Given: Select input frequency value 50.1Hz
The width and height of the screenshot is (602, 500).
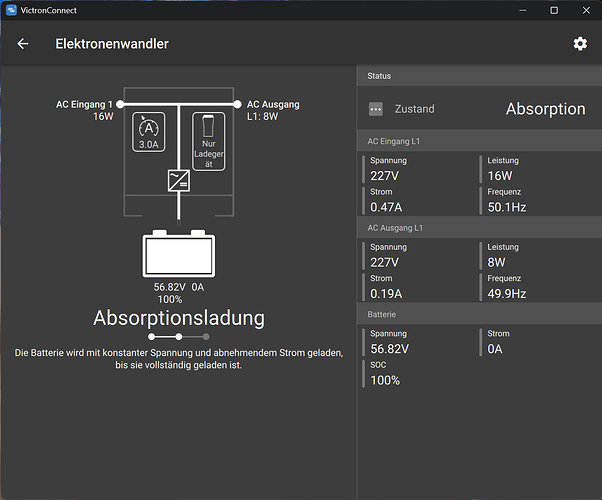Looking at the screenshot, I should [x=507, y=207].
